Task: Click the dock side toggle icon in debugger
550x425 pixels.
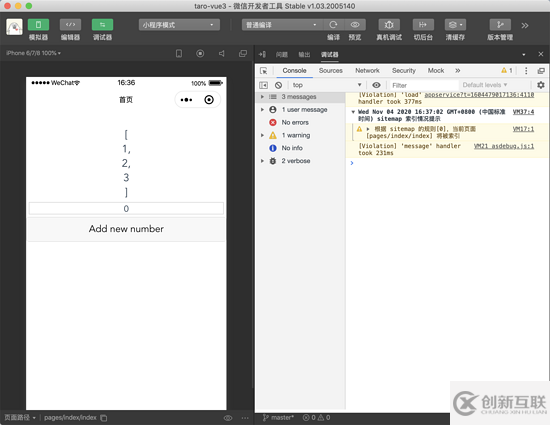Action: 262,54
